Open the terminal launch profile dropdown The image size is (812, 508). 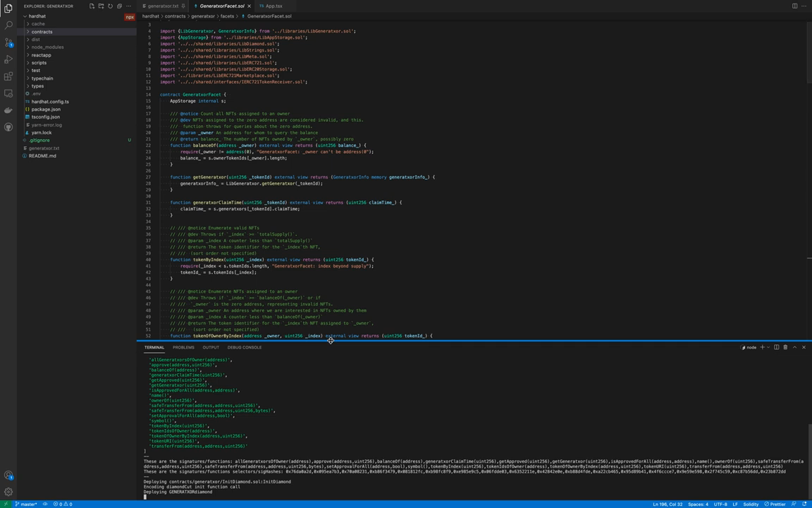pyautogui.click(x=768, y=347)
